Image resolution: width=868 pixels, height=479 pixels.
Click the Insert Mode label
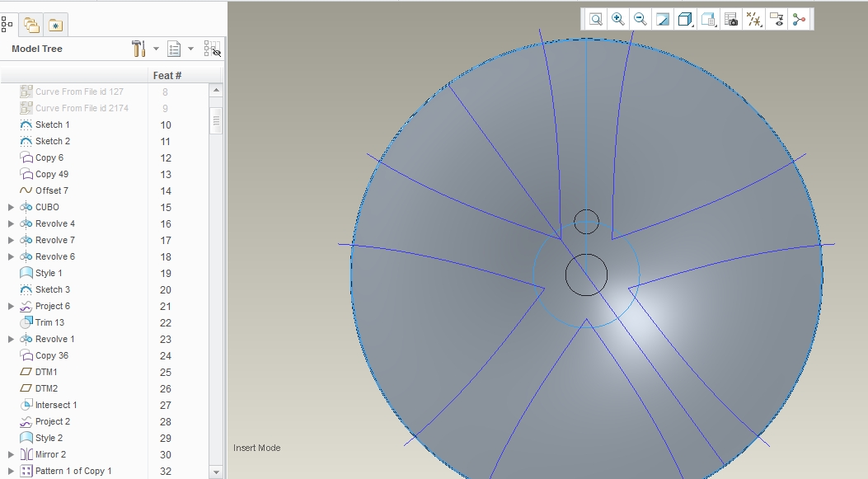[x=257, y=448]
